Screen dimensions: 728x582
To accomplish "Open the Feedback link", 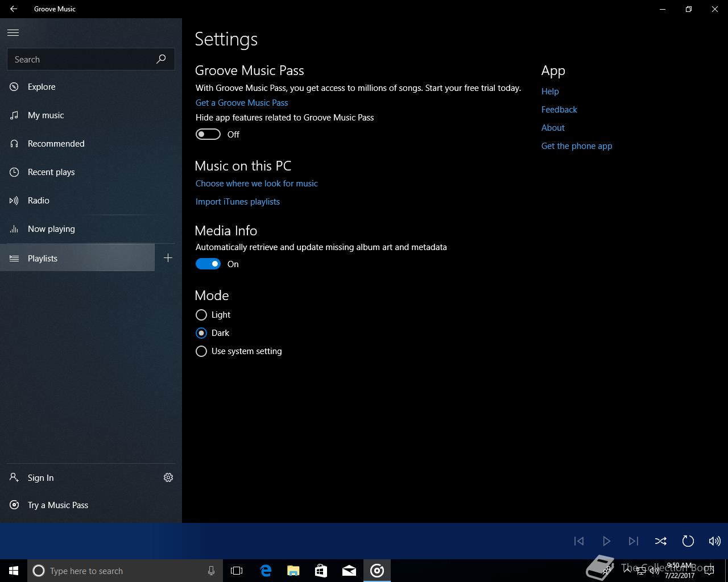I will point(559,110).
